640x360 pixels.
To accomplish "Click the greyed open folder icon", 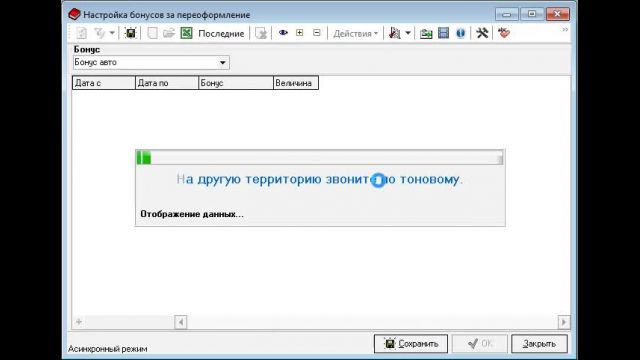I will [x=169, y=33].
